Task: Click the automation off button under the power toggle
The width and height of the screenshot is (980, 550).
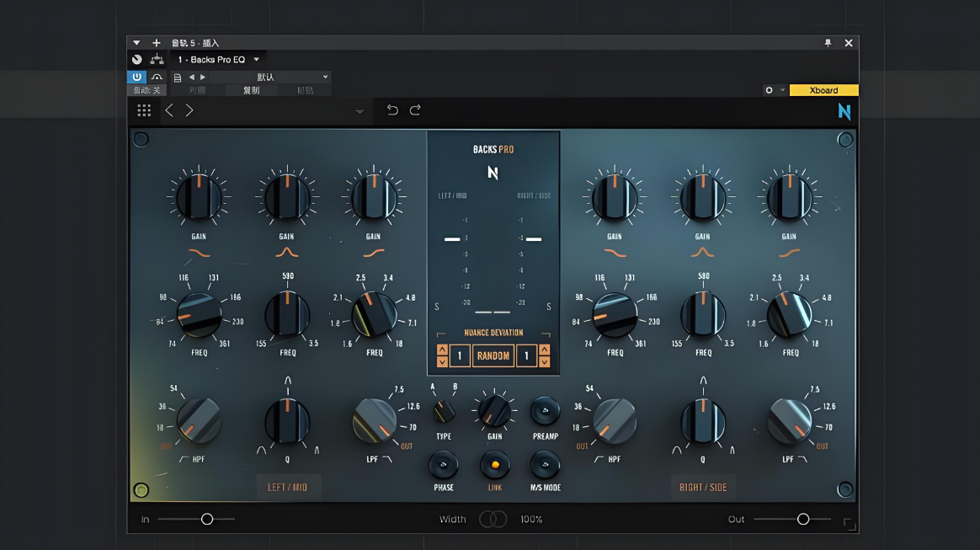Action: (x=146, y=91)
